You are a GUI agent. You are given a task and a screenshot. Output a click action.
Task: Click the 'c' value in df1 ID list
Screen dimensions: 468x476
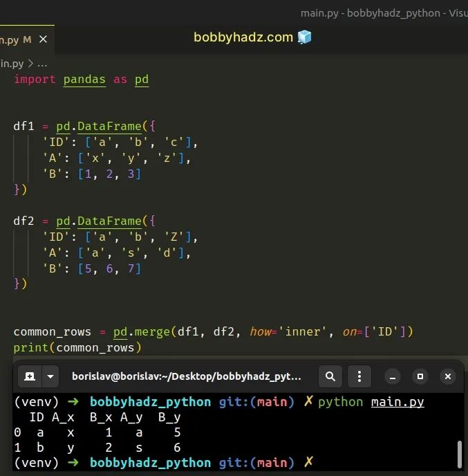click(x=174, y=142)
